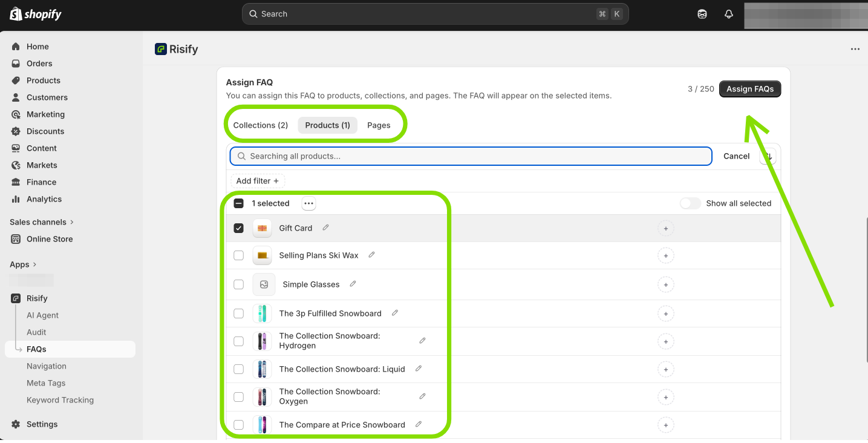The height and width of the screenshot is (443, 868).
Task: Open the Sidekick assistant icon in top bar
Action: 702,15
